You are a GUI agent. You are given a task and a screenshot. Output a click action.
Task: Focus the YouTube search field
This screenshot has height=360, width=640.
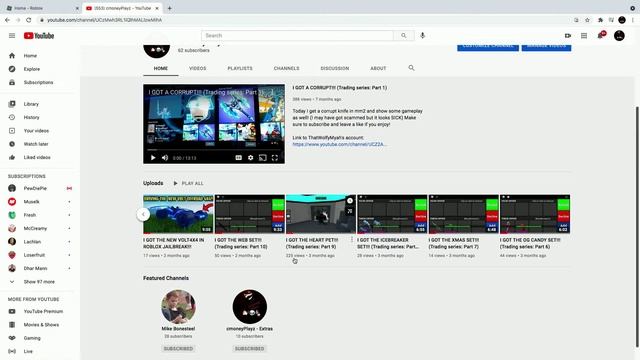click(297, 36)
